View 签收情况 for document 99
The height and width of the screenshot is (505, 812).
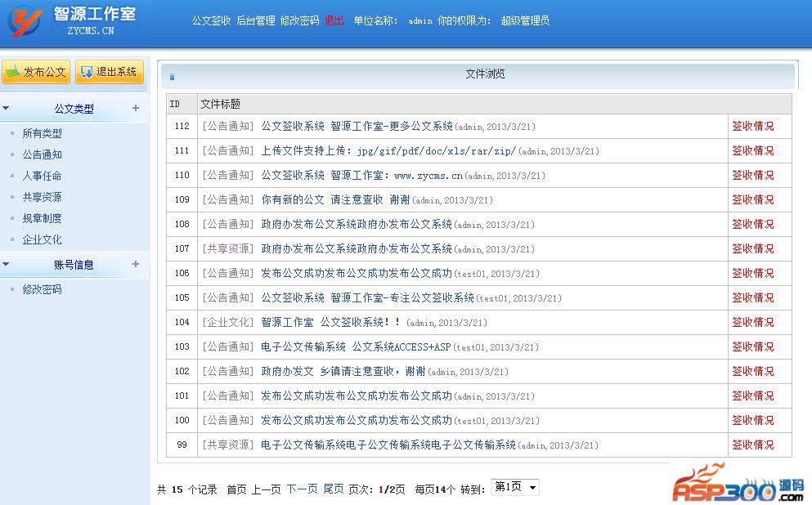click(753, 445)
